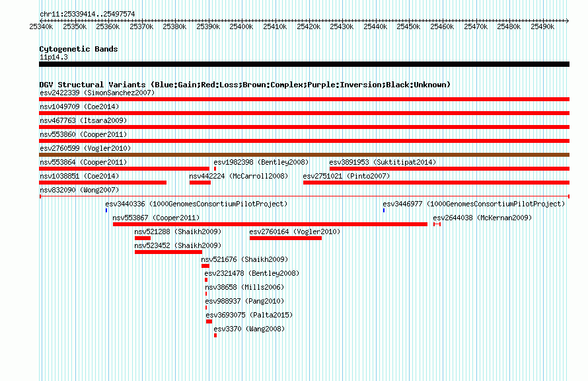This screenshot has width=588, height=381.
Task: Open the nsv467763 (Itsara2009) variant label
Action: pyautogui.click(x=83, y=120)
